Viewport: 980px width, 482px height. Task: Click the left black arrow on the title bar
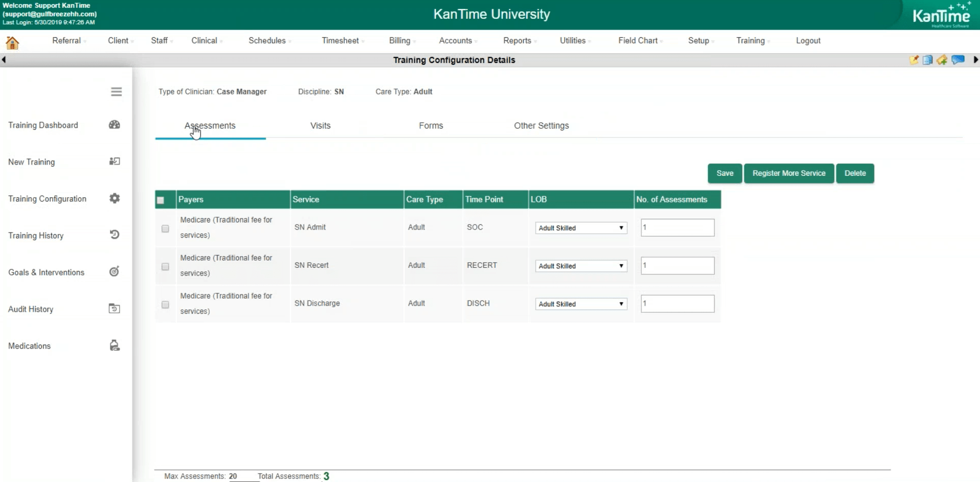tap(4, 60)
